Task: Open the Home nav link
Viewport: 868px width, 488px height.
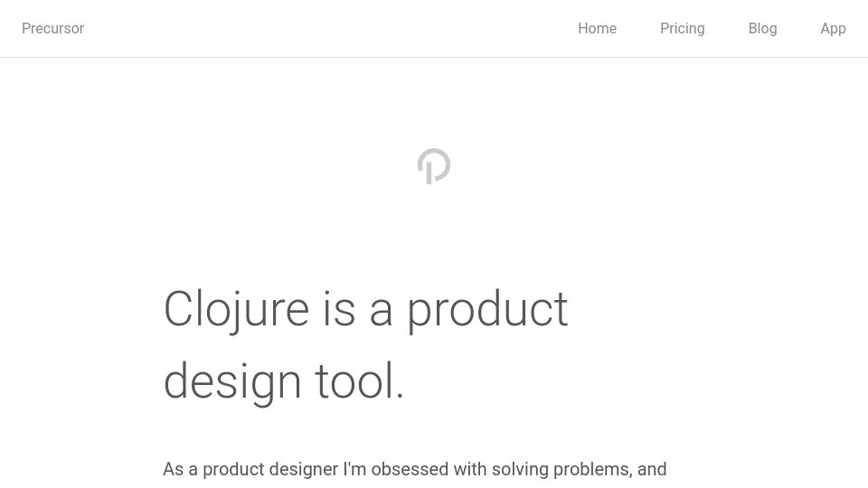Action: click(x=597, y=28)
